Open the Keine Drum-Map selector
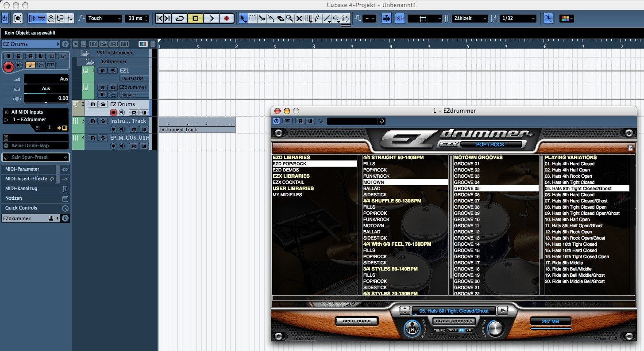644x351 pixels. pyautogui.click(x=35, y=145)
